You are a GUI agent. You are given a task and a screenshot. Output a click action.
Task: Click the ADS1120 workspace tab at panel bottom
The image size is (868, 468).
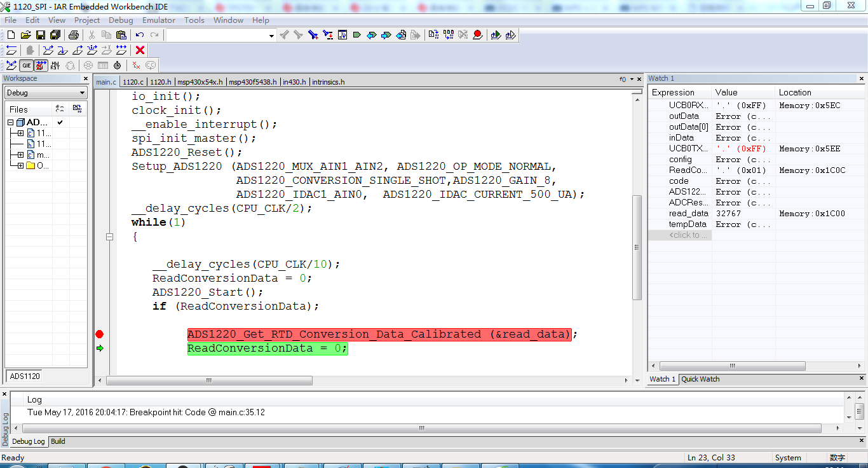click(x=25, y=376)
